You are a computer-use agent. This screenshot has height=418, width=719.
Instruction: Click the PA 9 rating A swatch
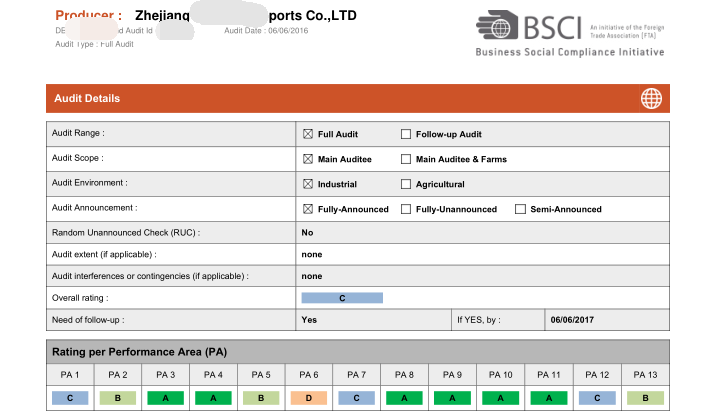[452, 398]
